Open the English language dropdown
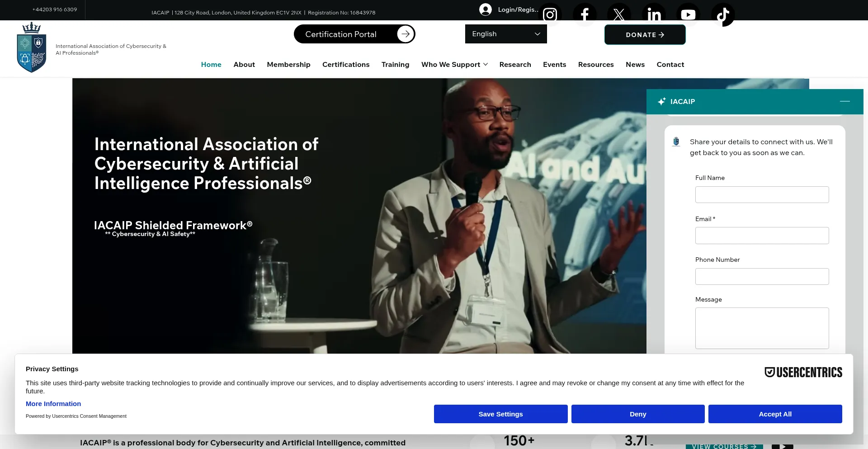868x449 pixels. tap(506, 34)
